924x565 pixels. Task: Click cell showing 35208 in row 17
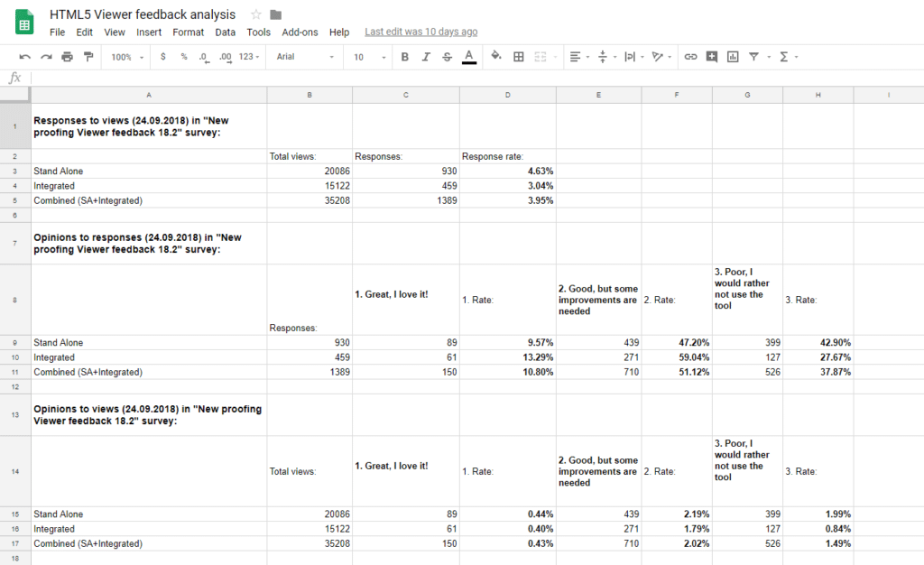(x=310, y=544)
